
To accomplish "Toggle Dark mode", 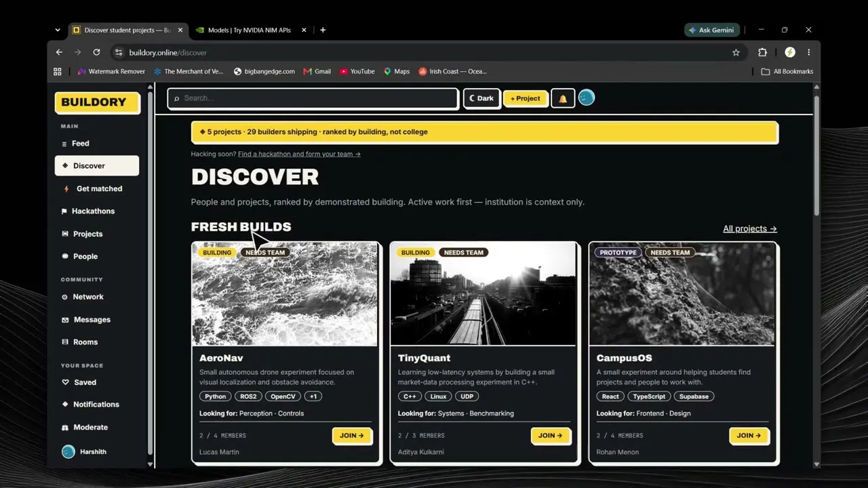I will click(x=481, y=98).
